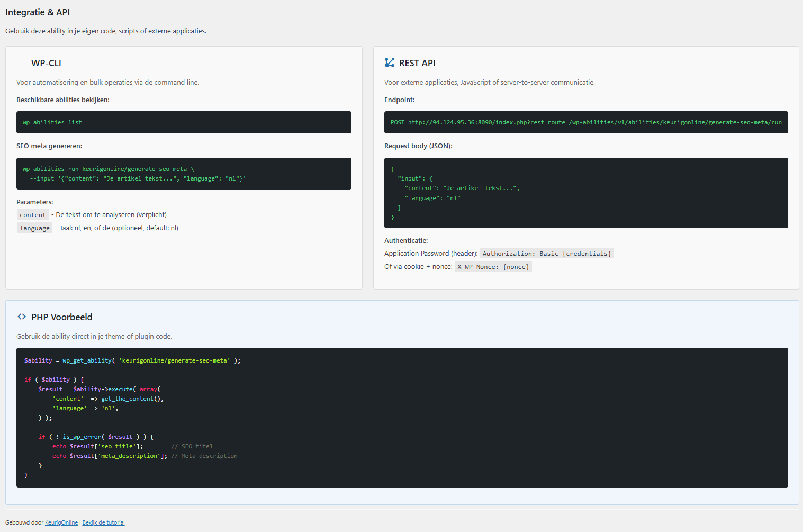Select the wp abilities list command block
The height and width of the screenshot is (532, 803).
click(184, 122)
